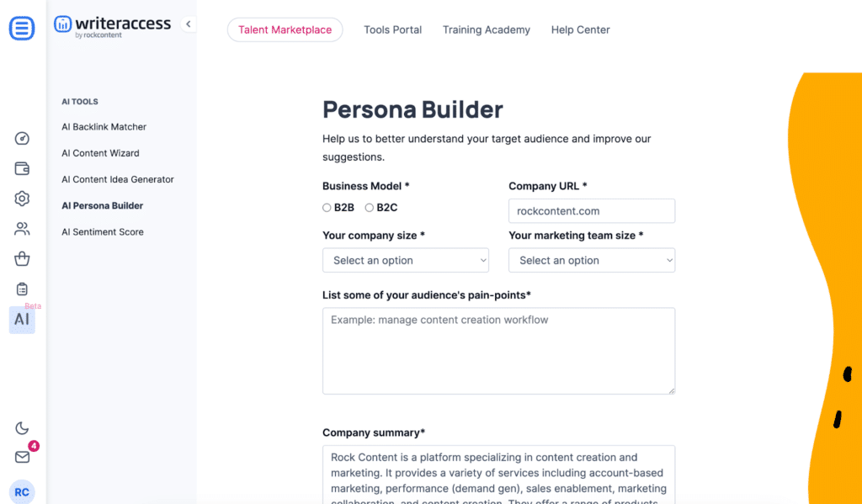Open the wallet payments icon in sidebar

pos(22,168)
